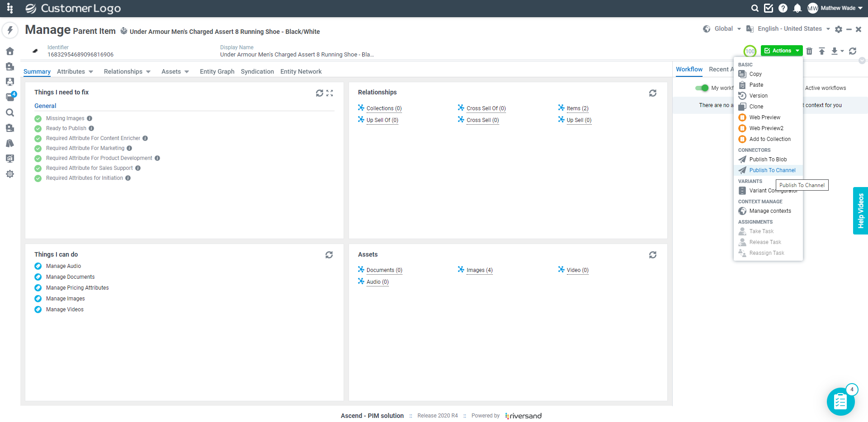This screenshot has height=422, width=868.
Task: Select Publish To Blob from Actions menu
Action: tap(768, 159)
